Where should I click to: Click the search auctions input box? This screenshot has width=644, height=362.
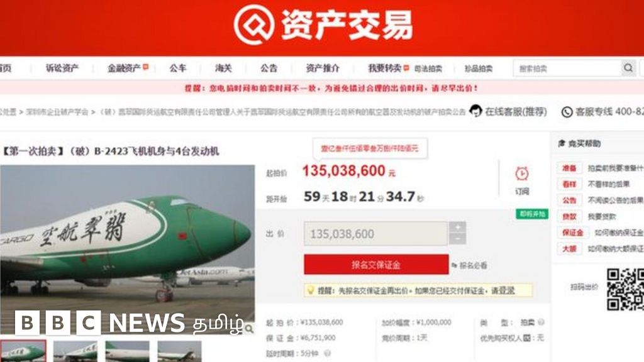(x=567, y=68)
